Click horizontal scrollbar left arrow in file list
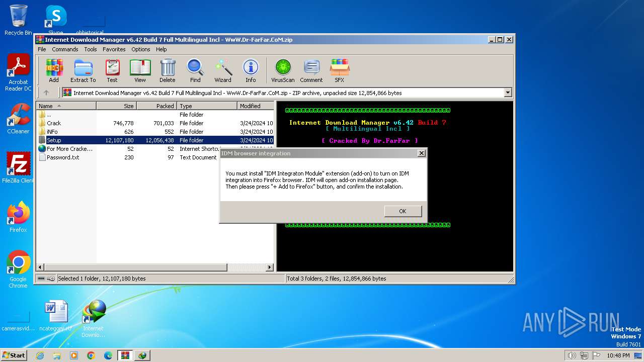This screenshot has width=644, height=362. tap(40, 267)
